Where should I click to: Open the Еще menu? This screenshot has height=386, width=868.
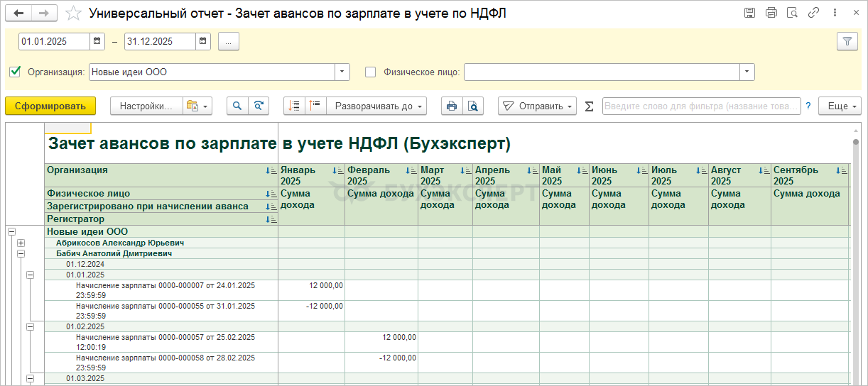pyautogui.click(x=840, y=106)
